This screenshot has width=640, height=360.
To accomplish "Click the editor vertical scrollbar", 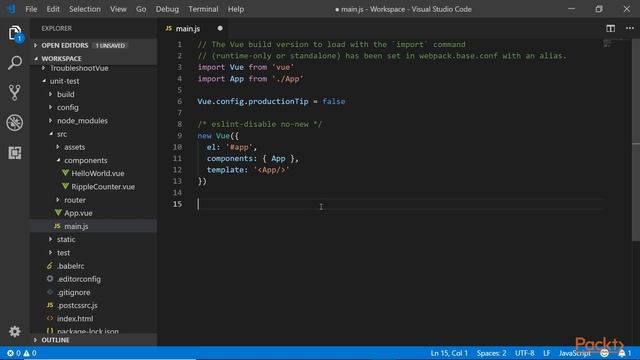I will click(636, 140).
